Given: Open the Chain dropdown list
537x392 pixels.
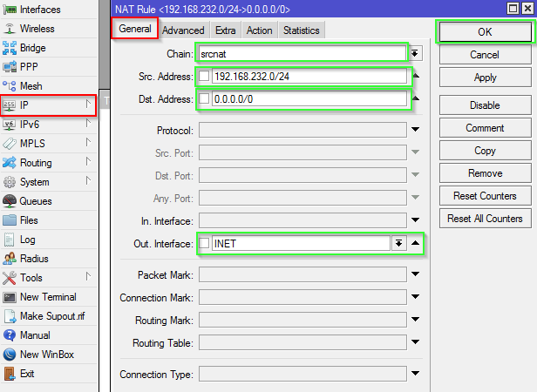Looking at the screenshot, I should (x=416, y=53).
